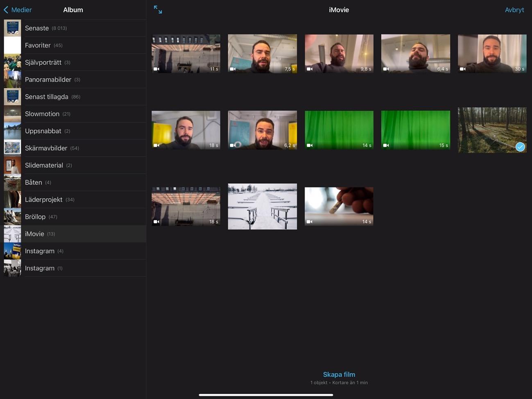Viewport: 532px width, 399px height.
Task: Click the Panoramabilder album thumbnail icon
Action: 12,79
